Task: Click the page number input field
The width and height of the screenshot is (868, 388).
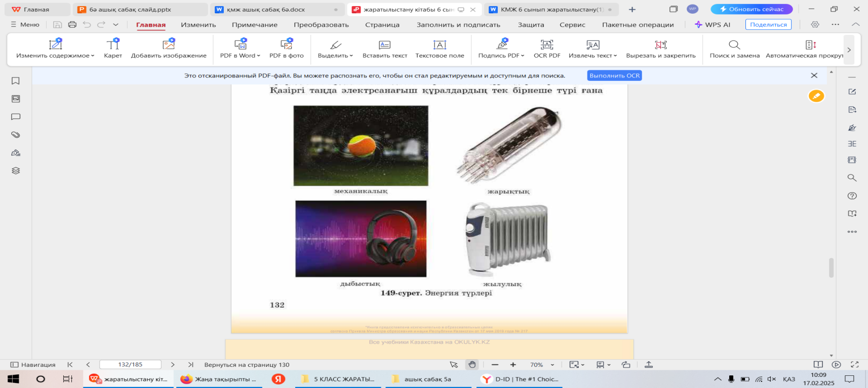Action: tap(130, 364)
